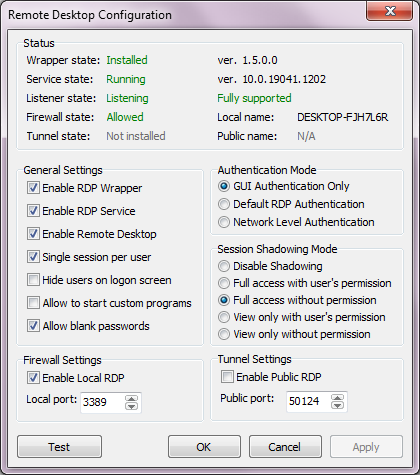Increase the Public port spinner value
Image resolution: width=420 pixels, height=475 pixels.
pyautogui.click(x=337, y=398)
